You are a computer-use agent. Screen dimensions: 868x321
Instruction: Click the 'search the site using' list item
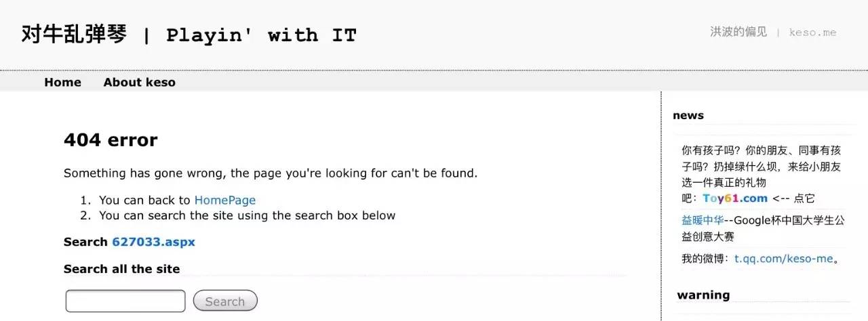click(247, 215)
